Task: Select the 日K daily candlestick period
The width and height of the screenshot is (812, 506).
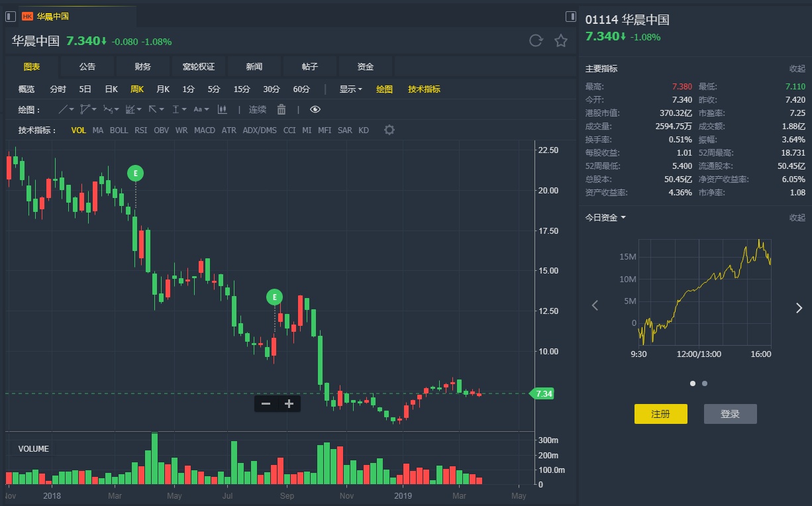Action: coord(111,89)
